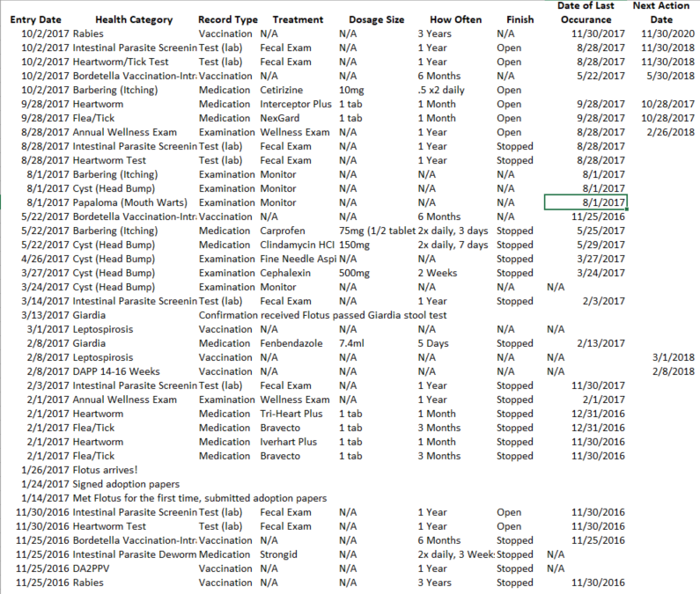700x594 pixels.
Task: Select the Papaloma (Mouth Warts) cell
Action: (130, 202)
